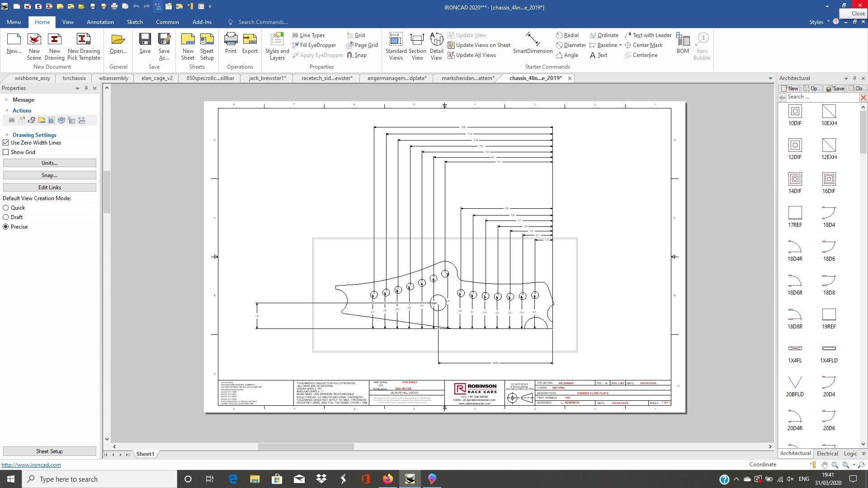
Task: Toggle Use Zero Width Lines checkbox
Action: (x=6, y=143)
